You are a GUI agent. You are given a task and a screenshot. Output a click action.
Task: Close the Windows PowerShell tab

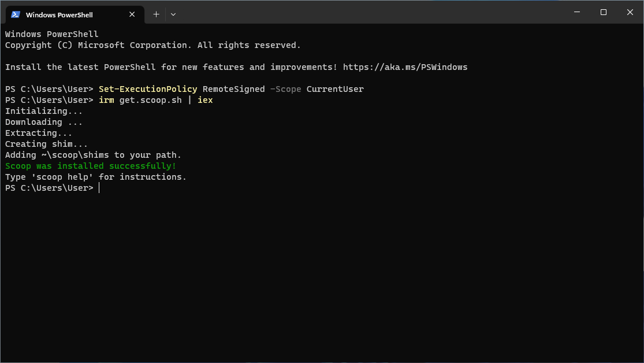[x=132, y=14]
